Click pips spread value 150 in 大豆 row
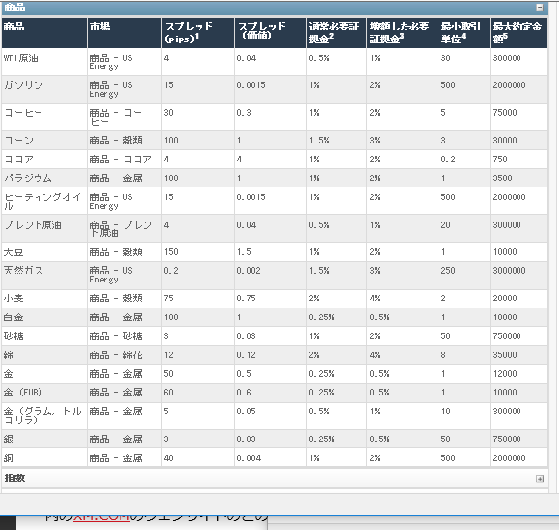The width and height of the screenshot is (559, 530). coord(171,252)
